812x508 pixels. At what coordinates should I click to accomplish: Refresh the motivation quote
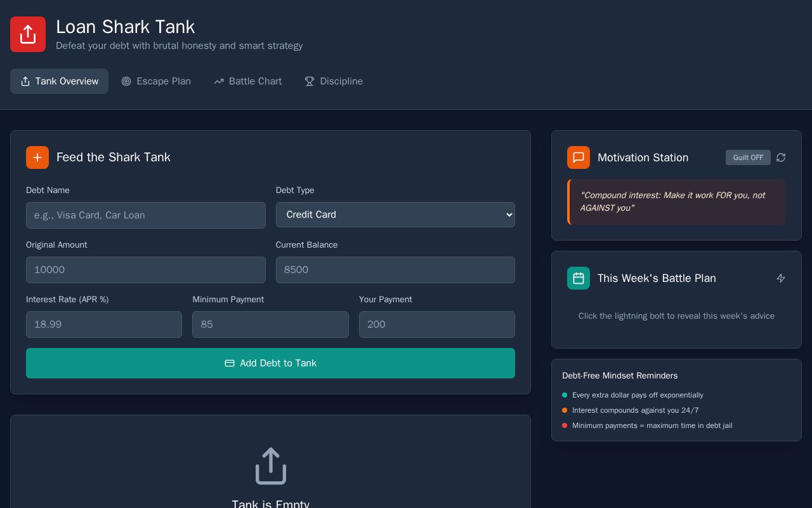(781, 157)
